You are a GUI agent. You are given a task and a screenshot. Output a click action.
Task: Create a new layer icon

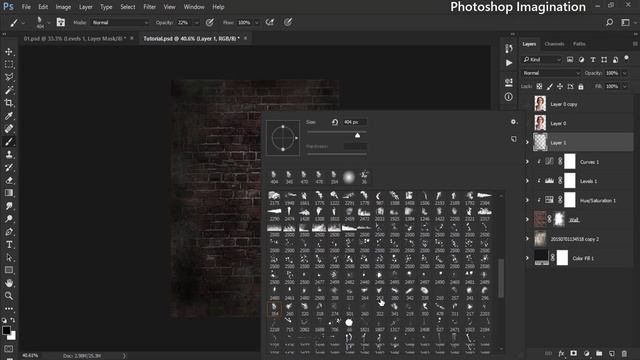pyautogui.click(x=611, y=353)
